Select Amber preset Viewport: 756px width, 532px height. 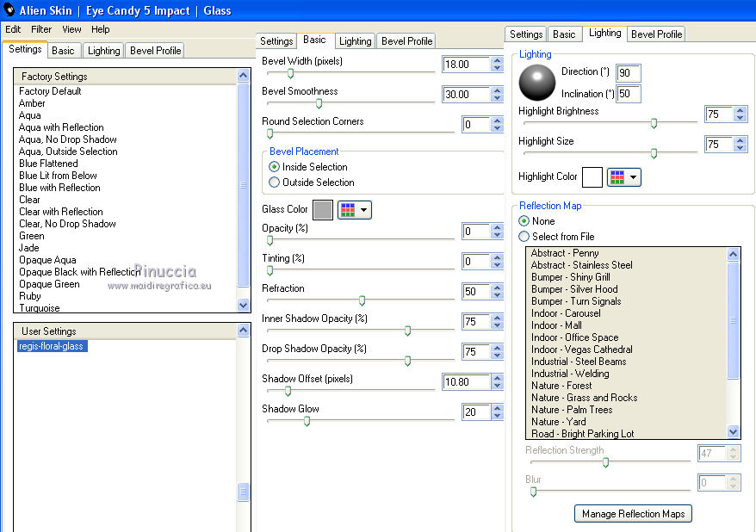(32, 103)
